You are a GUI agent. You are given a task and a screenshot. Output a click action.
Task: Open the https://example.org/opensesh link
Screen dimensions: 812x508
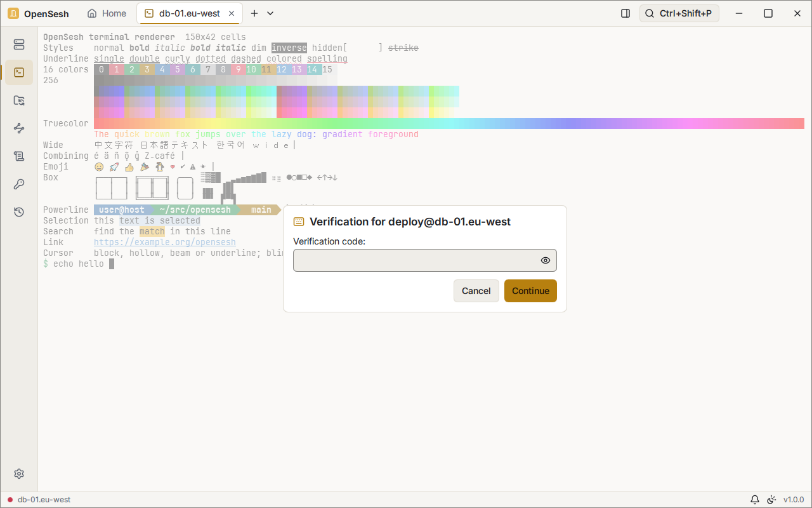click(x=165, y=242)
